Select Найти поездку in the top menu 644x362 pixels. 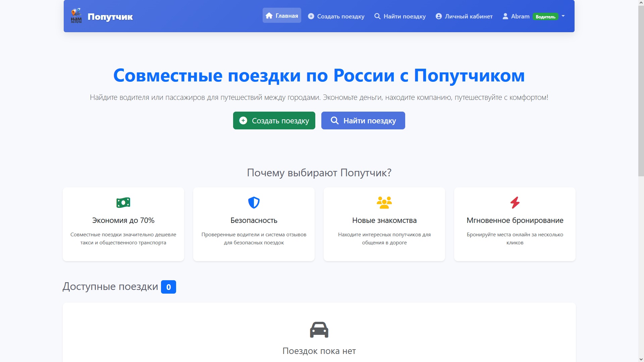coord(404,16)
